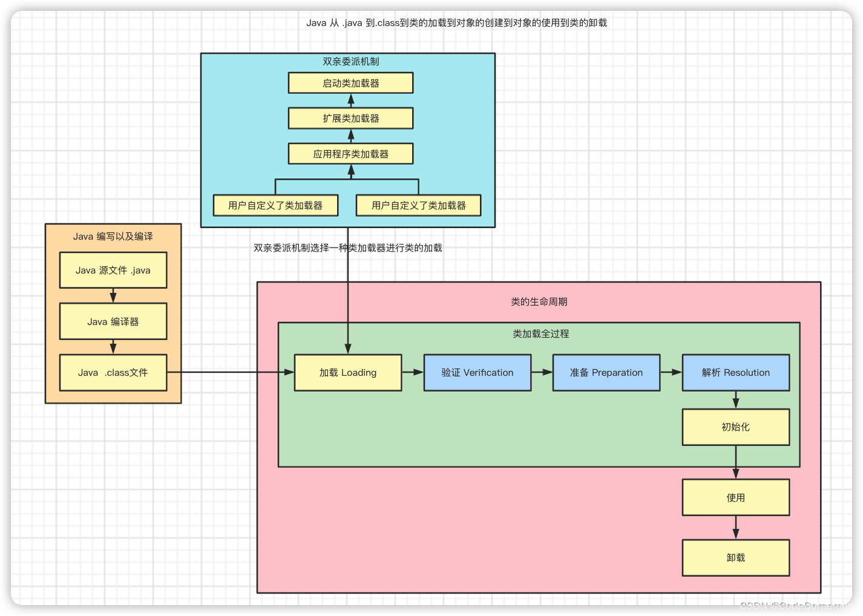This screenshot has height=616, width=863.
Task: Click the '加载 Loading' step box
Action: coord(348,373)
